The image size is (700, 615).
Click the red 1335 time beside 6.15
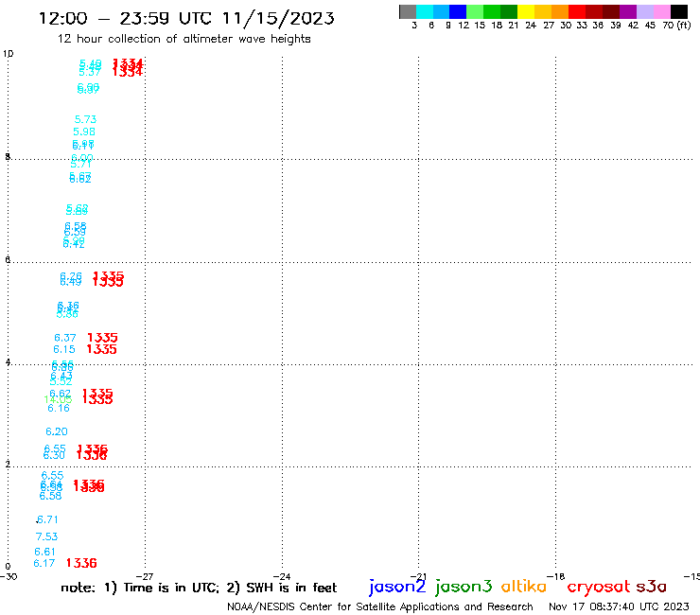coord(101,349)
